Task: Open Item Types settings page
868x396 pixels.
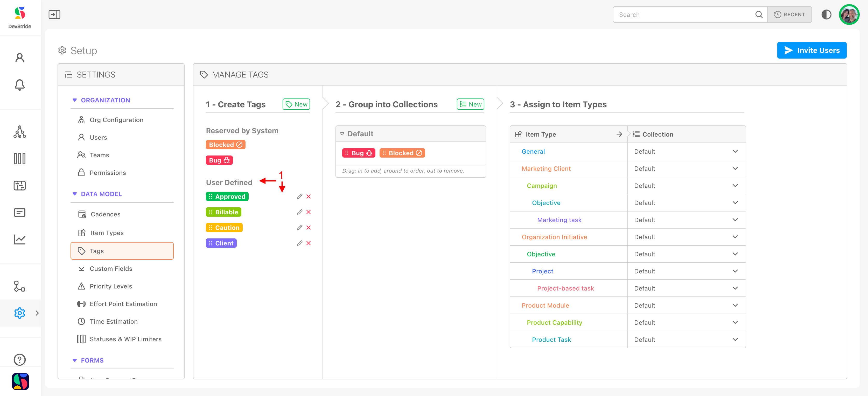Action: [107, 233]
